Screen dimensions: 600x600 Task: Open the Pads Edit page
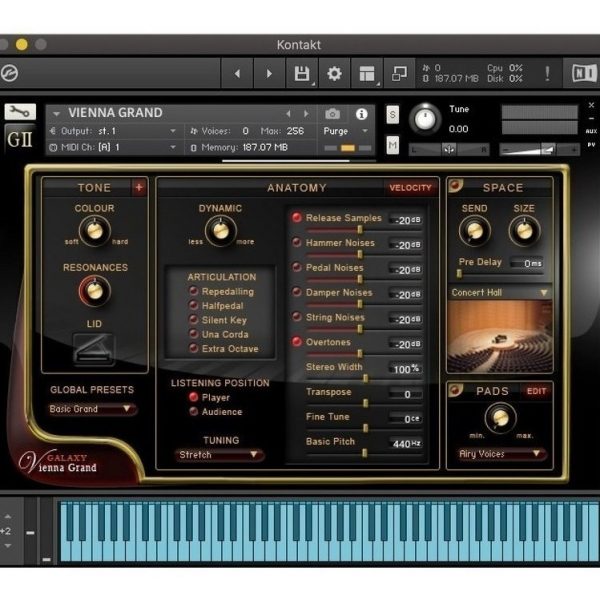[x=536, y=391]
